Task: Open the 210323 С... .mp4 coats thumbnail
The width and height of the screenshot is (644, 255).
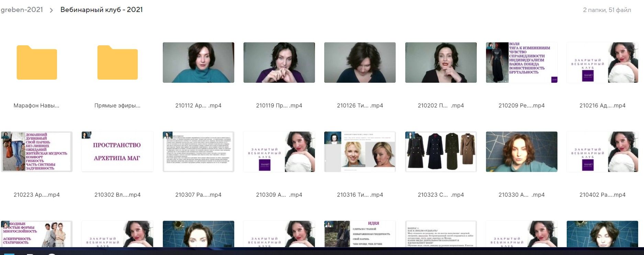Action: click(x=441, y=152)
